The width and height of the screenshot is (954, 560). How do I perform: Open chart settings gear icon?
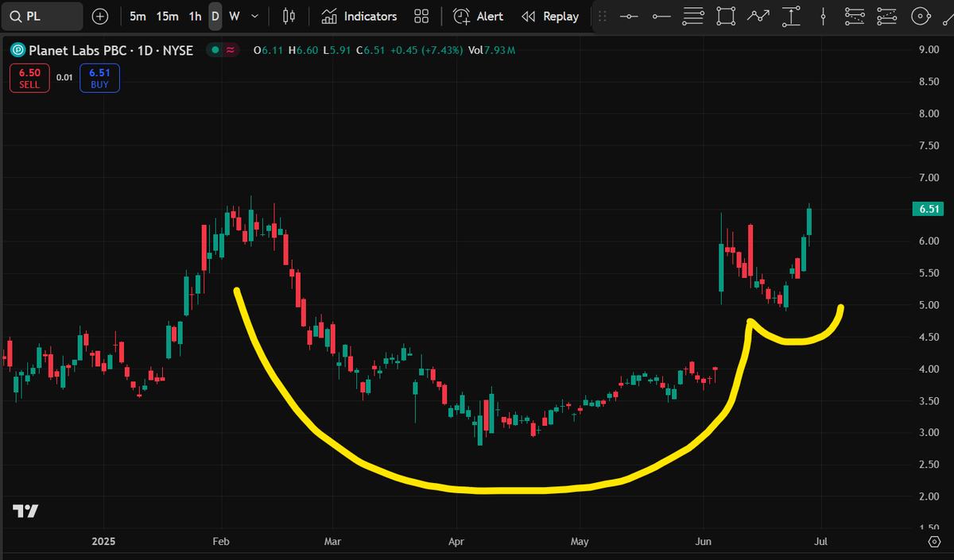[935, 542]
